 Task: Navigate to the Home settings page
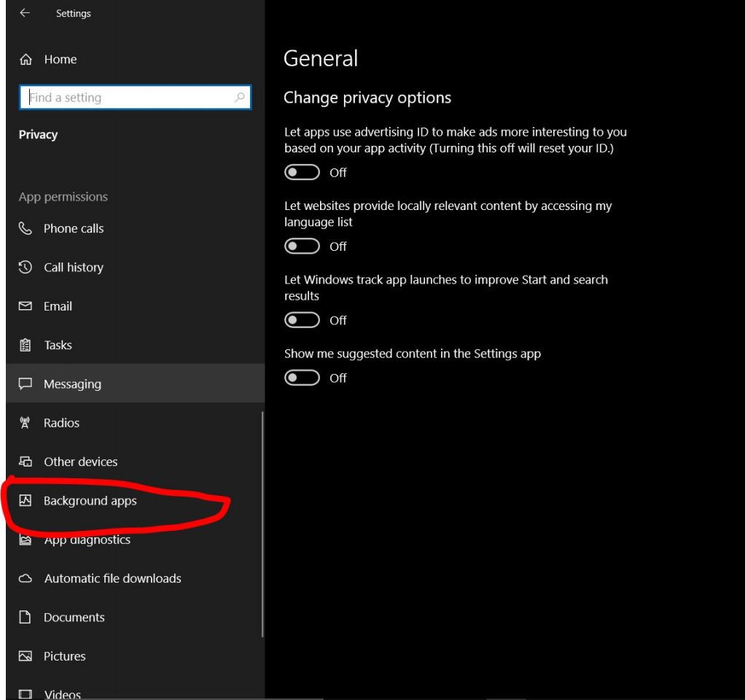[x=61, y=59]
